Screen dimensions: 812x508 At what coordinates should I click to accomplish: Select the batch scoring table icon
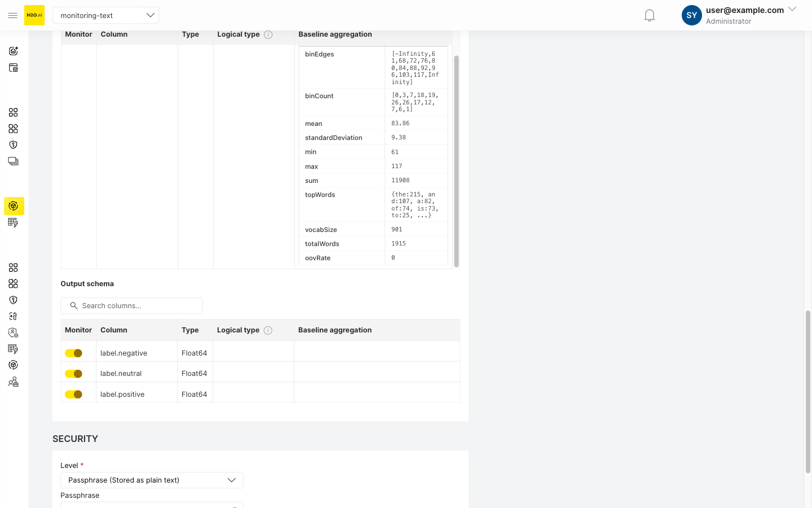coord(14,222)
